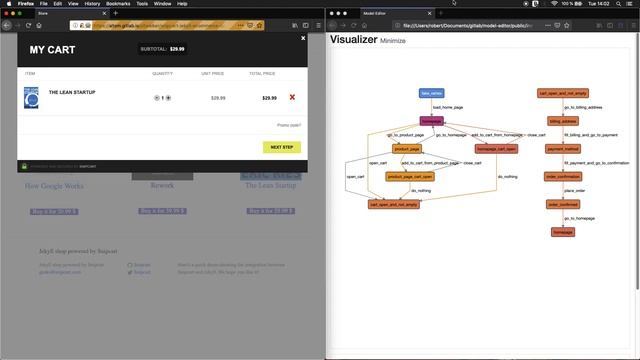640x360 pixels.
Task: Select the purple homepage node
Action: coord(431,121)
